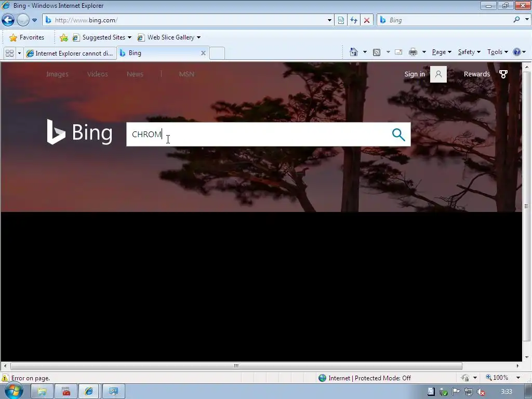Click 'Internet | Protected Mode: Off' status text

[369, 378]
